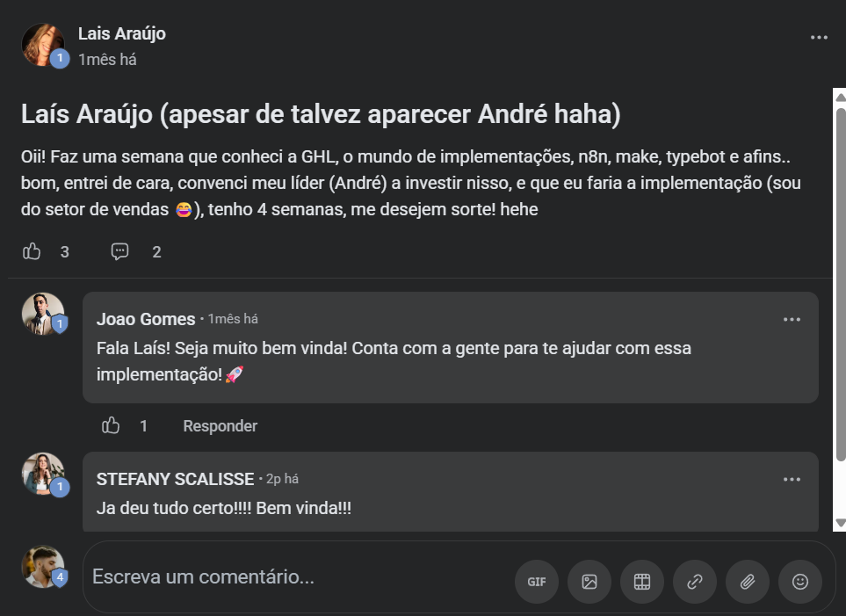Click STEFANY SCALISSE's name
Screen dimensions: 846x616
(x=175, y=479)
